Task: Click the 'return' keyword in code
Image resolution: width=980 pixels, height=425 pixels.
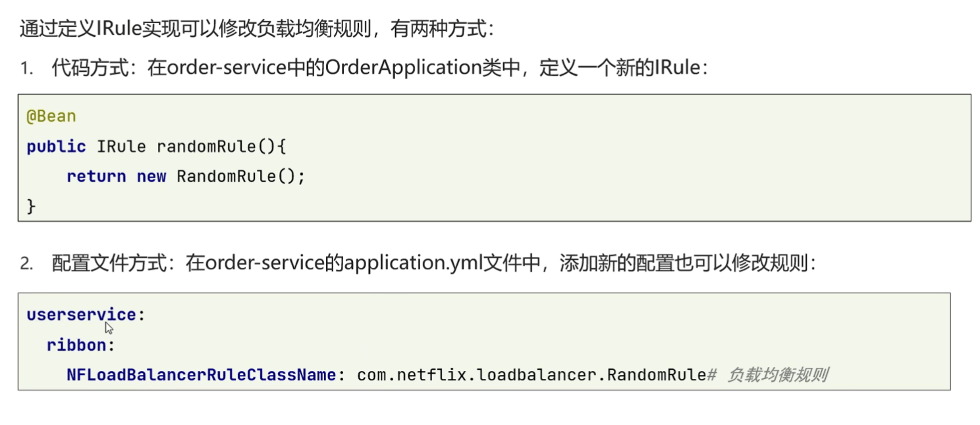Action: point(96,176)
